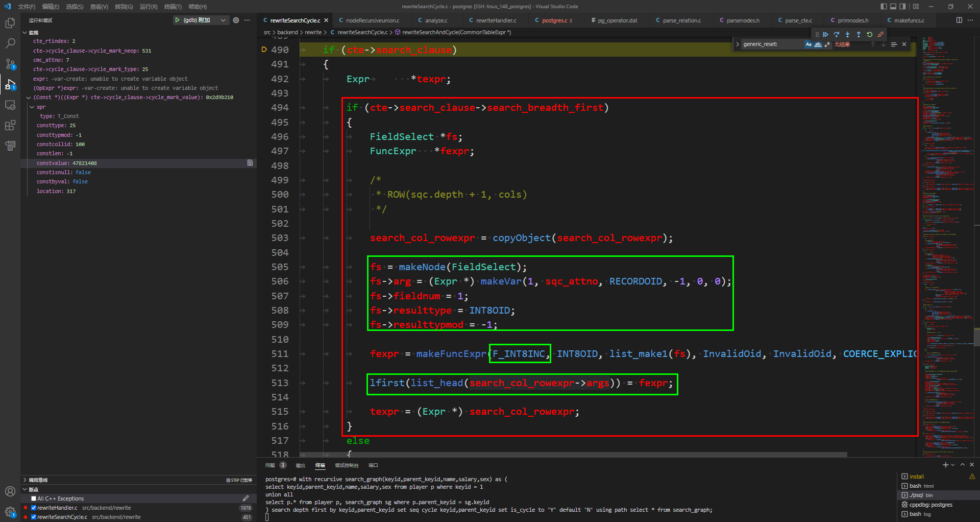
Task: Toggle secondary side bar layout
Action: (903, 7)
